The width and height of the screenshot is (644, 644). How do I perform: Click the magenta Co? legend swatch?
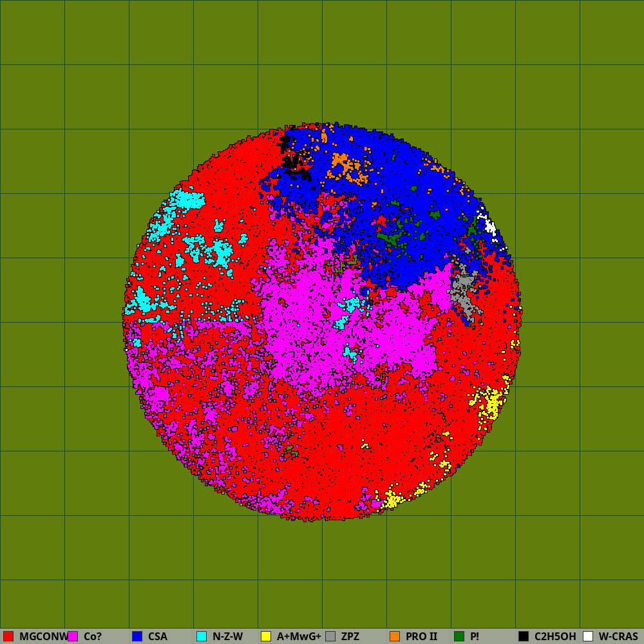pos(73,636)
